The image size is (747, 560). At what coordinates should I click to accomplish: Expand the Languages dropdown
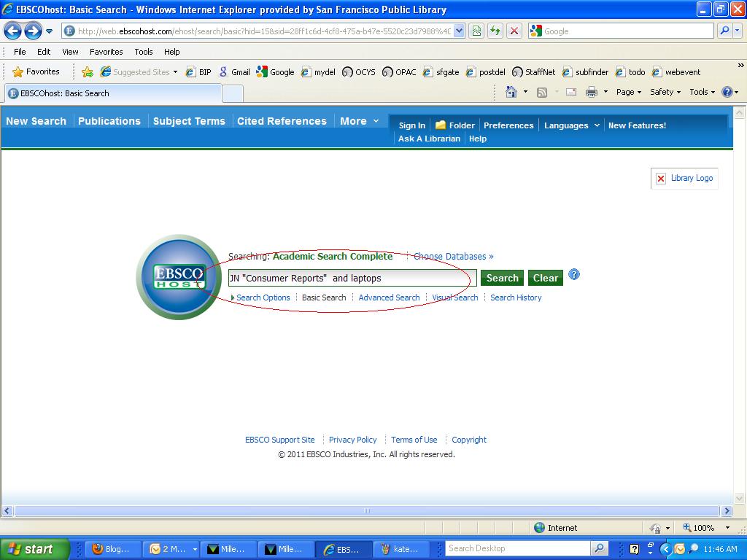pos(572,125)
